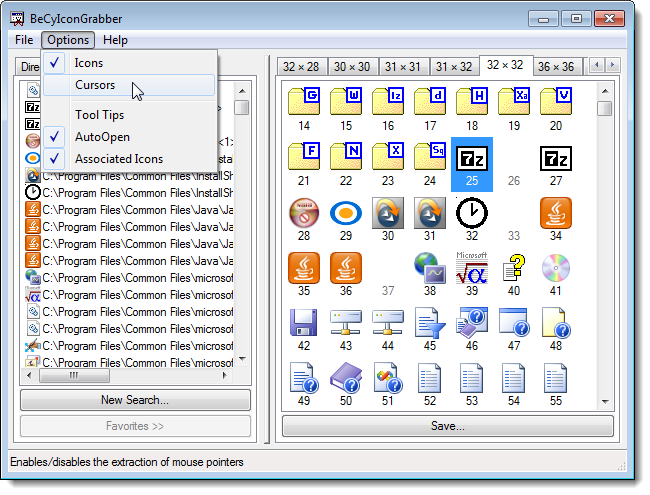Screen dimensions: 650x495
Task: Select folder icon number 14 with G badge
Action: click(304, 101)
